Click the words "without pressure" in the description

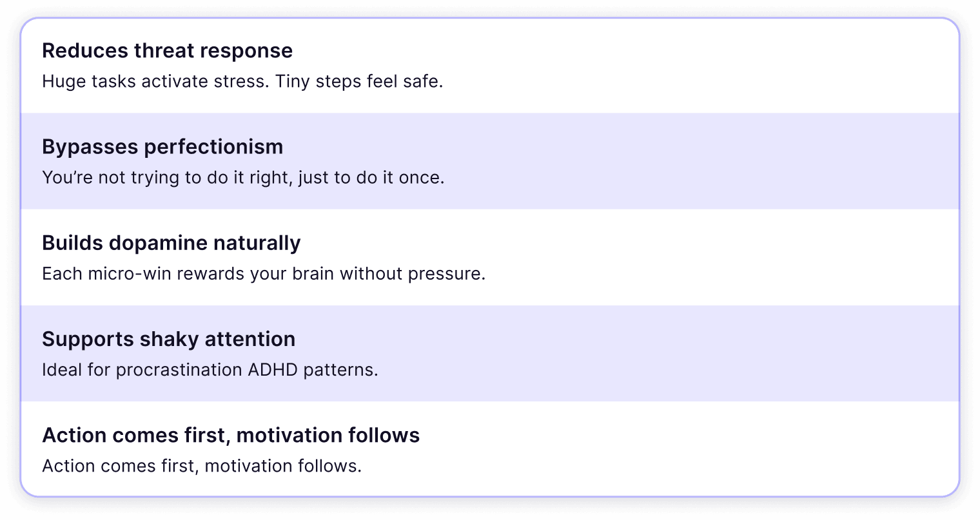(x=412, y=274)
